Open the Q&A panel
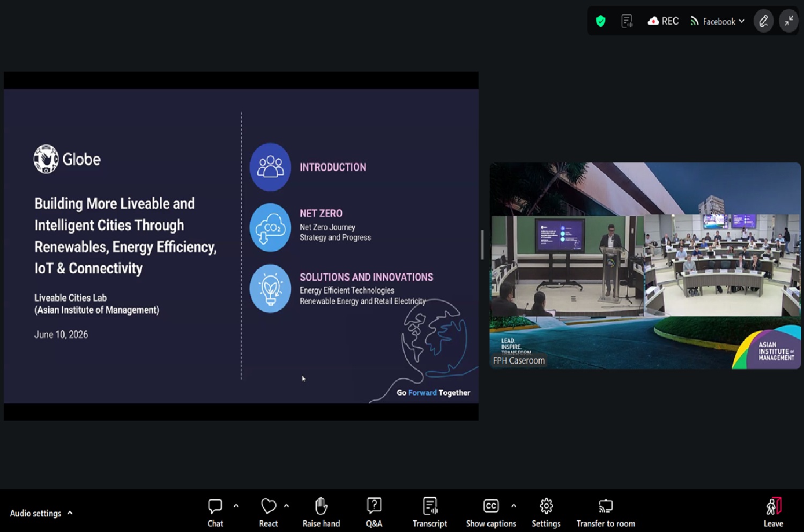The image size is (804, 532). click(x=374, y=513)
